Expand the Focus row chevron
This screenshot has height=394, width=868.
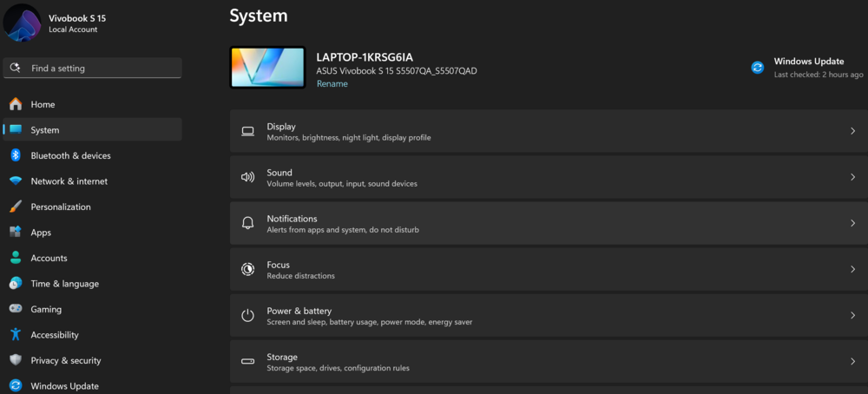852,270
